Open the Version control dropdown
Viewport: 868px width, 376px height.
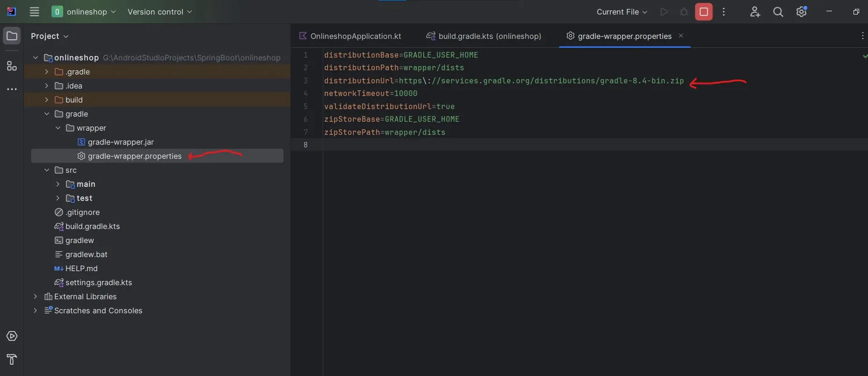(159, 12)
